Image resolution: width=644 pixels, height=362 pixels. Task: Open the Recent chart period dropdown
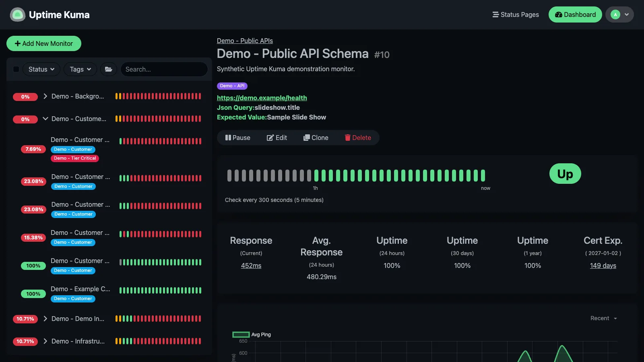tap(603, 318)
